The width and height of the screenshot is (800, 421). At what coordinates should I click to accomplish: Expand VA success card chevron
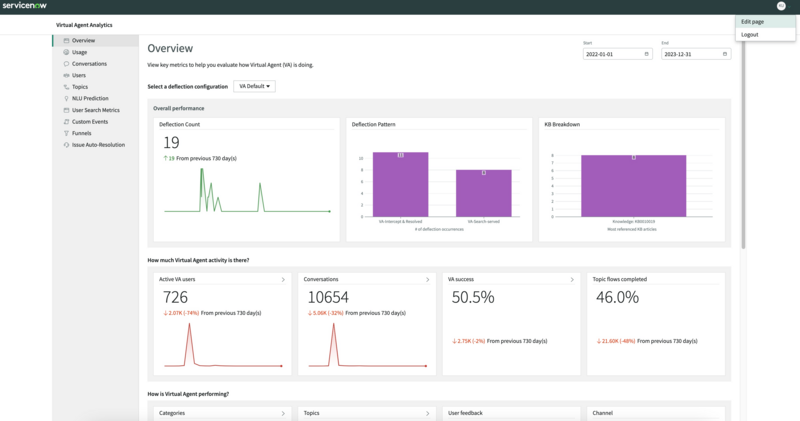click(x=572, y=280)
